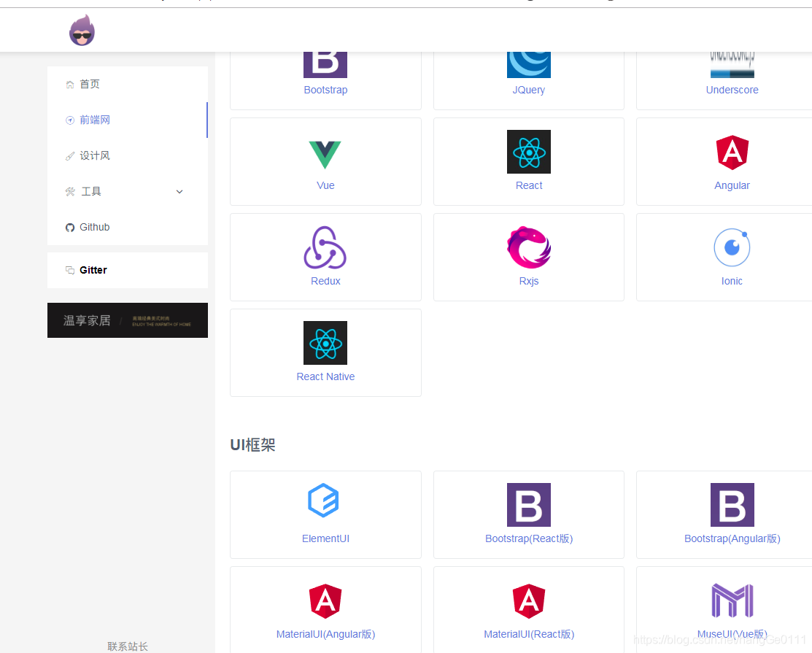Open the Redux text link

coord(325,281)
